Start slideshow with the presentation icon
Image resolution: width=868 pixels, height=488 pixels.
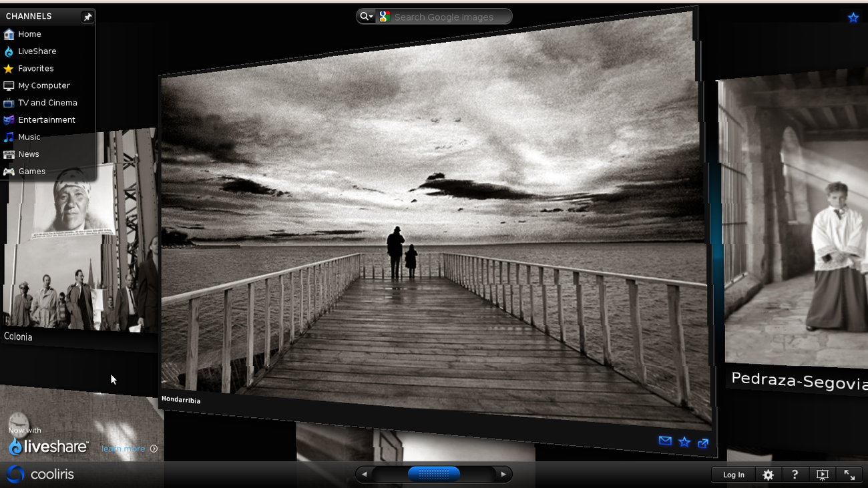822,475
